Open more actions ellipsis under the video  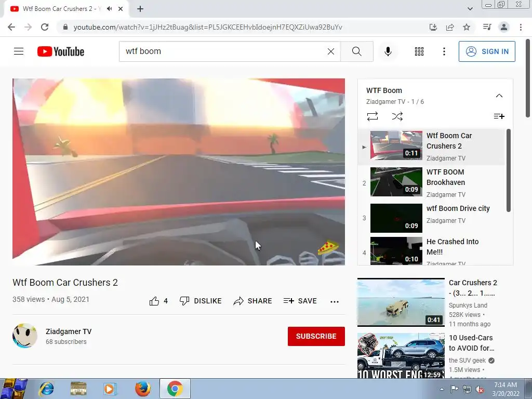335,301
